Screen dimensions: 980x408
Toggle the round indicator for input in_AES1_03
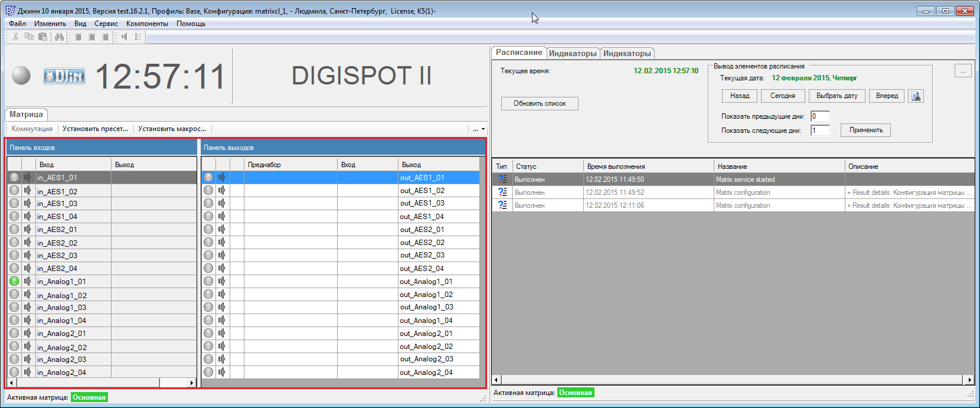tap(14, 203)
